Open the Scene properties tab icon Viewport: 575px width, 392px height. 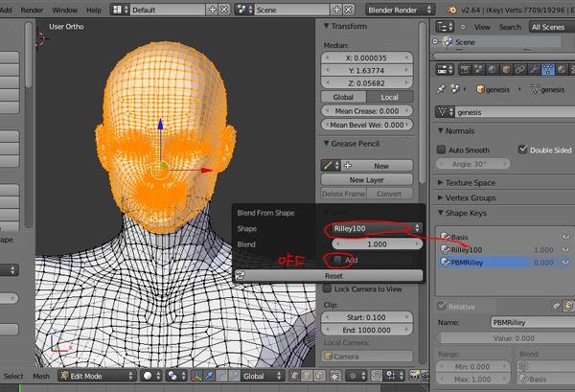point(478,69)
